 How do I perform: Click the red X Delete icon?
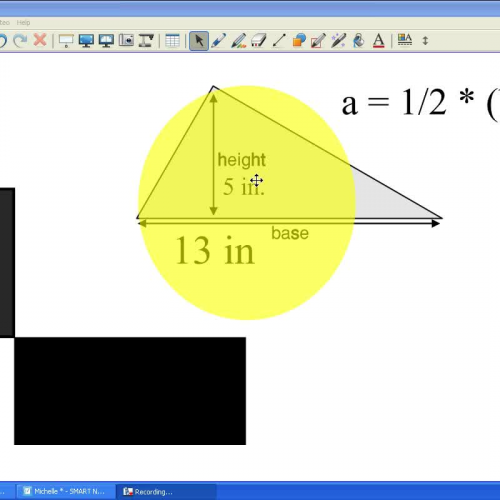pyautogui.click(x=40, y=40)
